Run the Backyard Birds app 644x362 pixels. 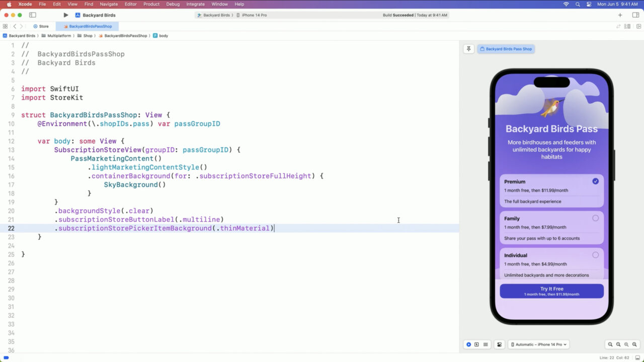pyautogui.click(x=65, y=15)
